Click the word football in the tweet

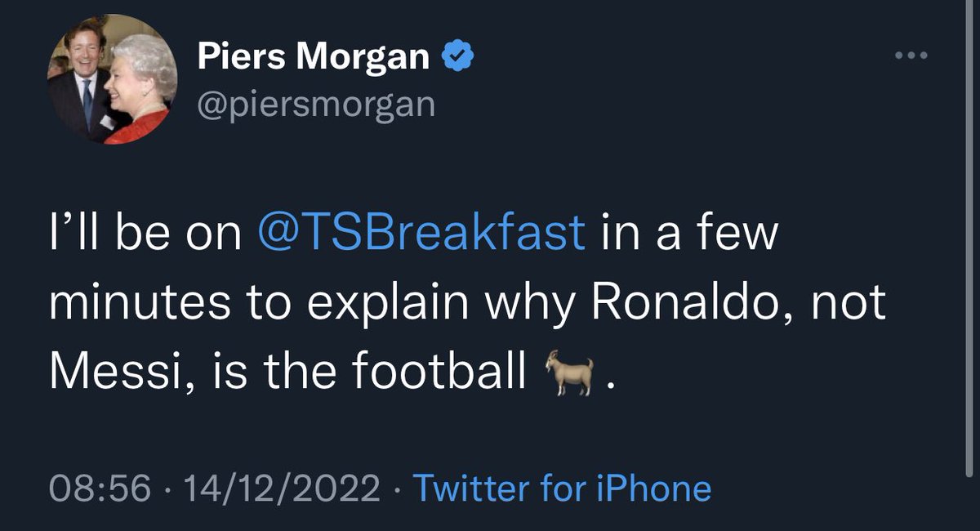tap(440, 373)
